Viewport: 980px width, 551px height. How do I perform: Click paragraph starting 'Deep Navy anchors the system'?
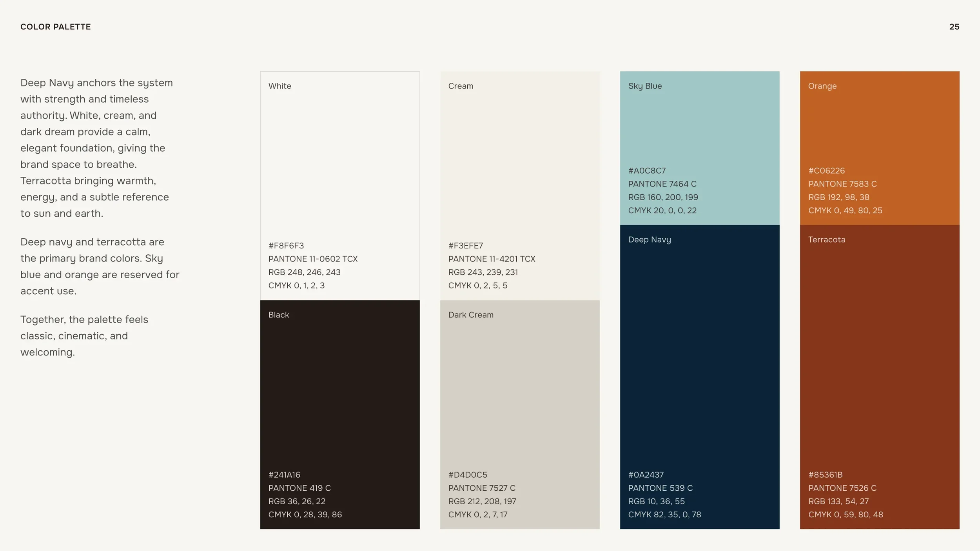[96, 148]
